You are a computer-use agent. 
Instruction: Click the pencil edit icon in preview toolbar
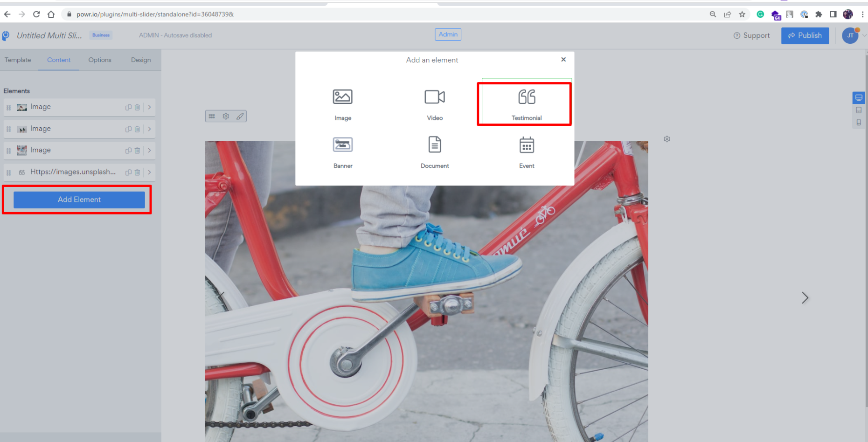[240, 116]
